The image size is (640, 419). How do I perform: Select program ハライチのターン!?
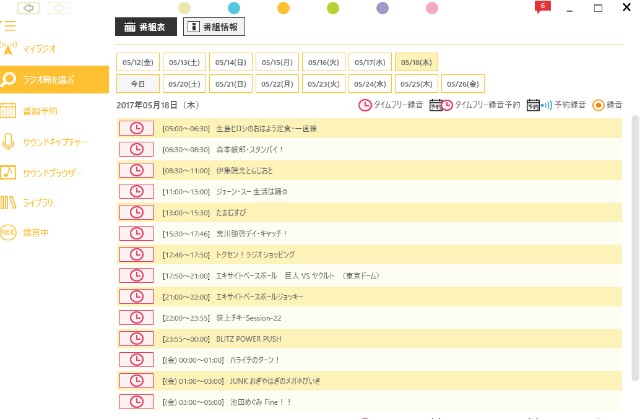click(x=255, y=360)
